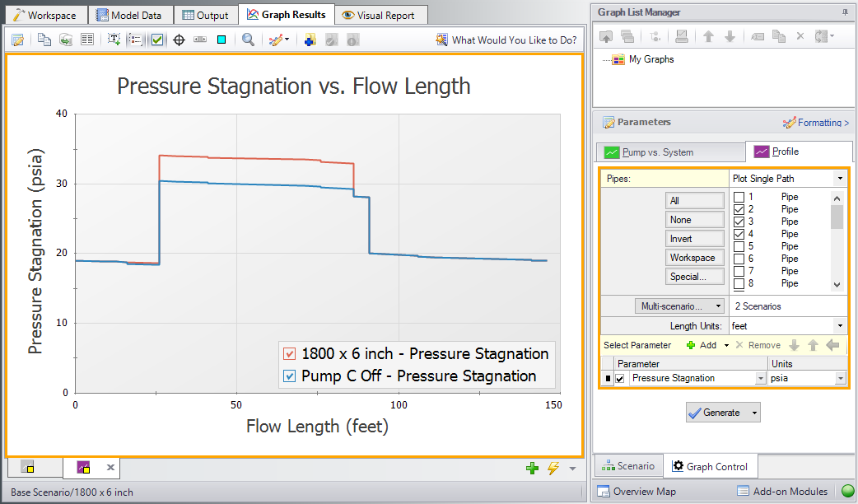
Task: Click the cyan square toolbar icon
Action: coord(221,40)
